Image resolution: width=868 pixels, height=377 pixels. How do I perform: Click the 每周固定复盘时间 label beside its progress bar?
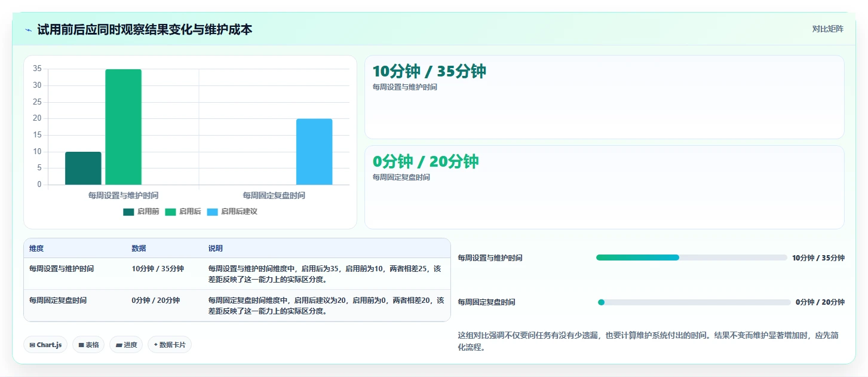coord(487,302)
